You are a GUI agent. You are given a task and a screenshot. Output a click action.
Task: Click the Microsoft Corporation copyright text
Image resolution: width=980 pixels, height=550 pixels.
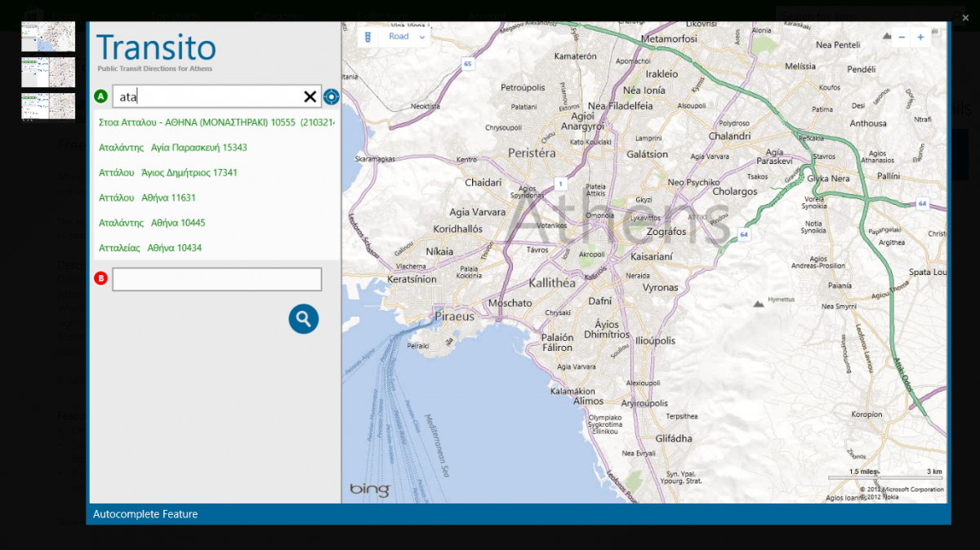pos(901,490)
